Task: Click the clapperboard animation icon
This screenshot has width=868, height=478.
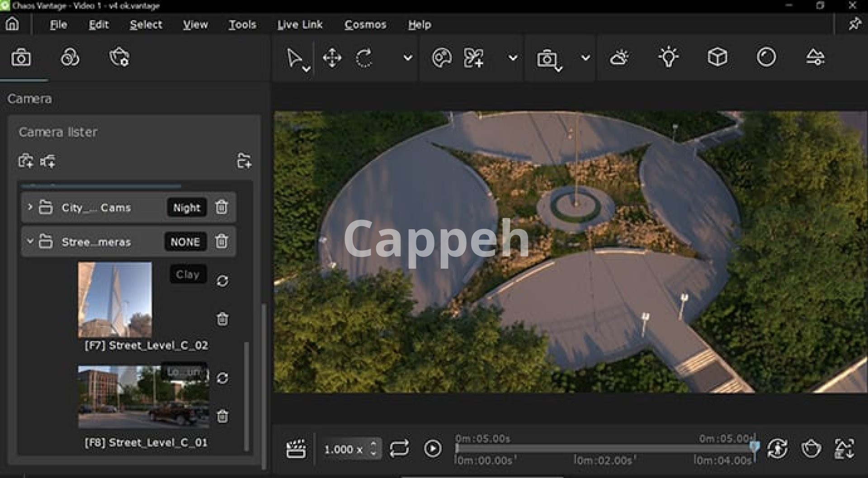Action: pyautogui.click(x=296, y=449)
